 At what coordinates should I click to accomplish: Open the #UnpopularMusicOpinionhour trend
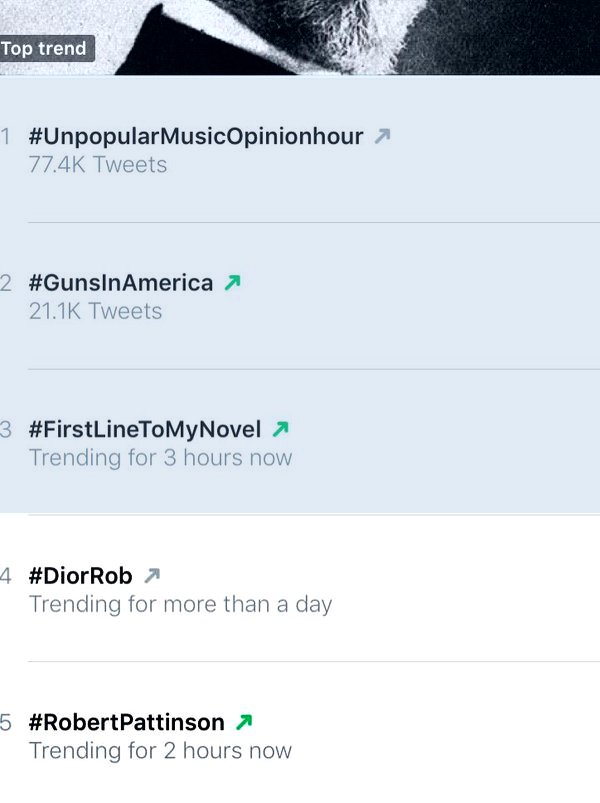pyautogui.click(x=196, y=136)
